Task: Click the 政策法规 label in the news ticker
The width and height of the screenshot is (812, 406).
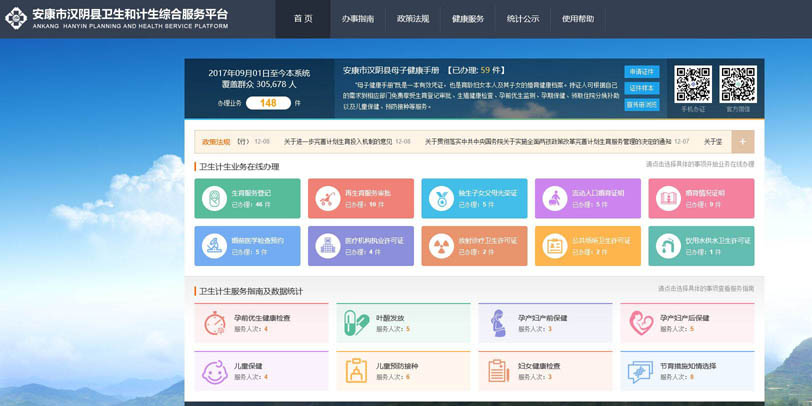Action: 216,141
